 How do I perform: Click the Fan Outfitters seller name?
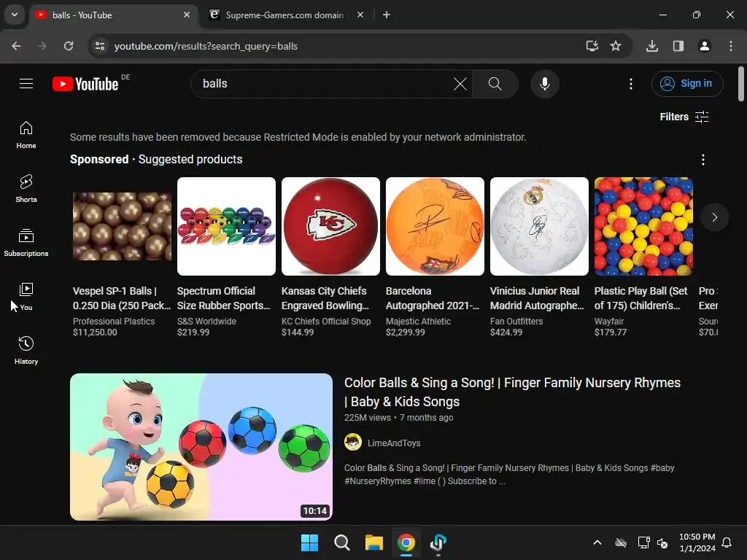coord(516,322)
